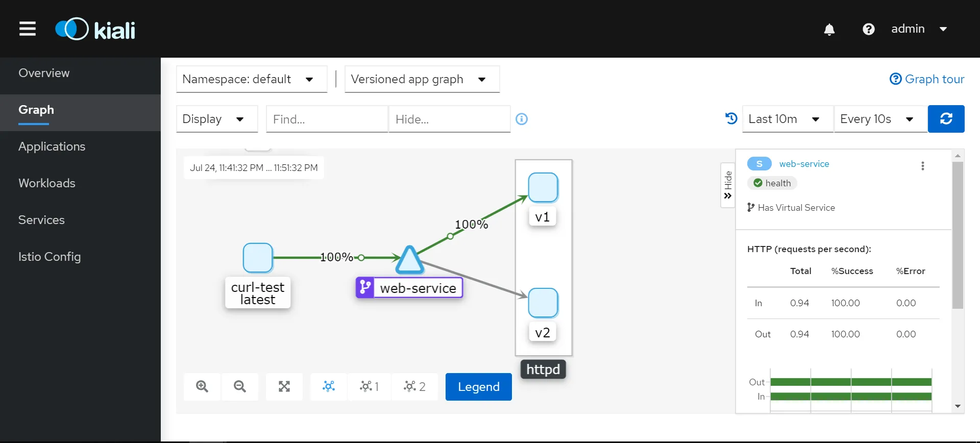Screen dimensions: 980x443
Task: Open the web-service link in side panel
Action: click(804, 164)
